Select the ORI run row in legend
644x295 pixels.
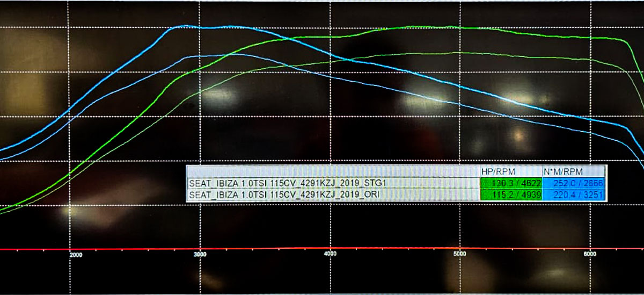[x=333, y=195]
